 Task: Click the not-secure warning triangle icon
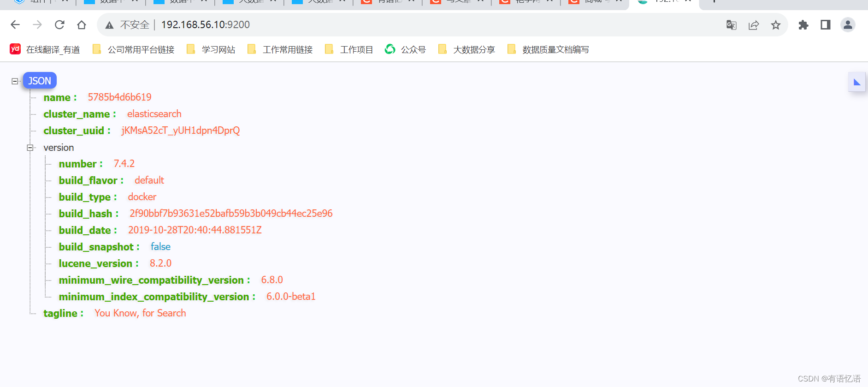pos(109,25)
